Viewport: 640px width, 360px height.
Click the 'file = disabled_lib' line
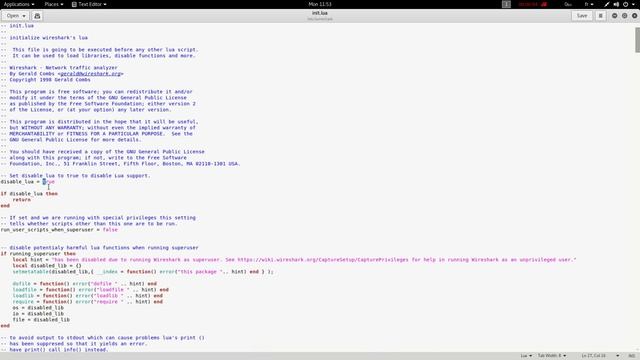point(41,320)
